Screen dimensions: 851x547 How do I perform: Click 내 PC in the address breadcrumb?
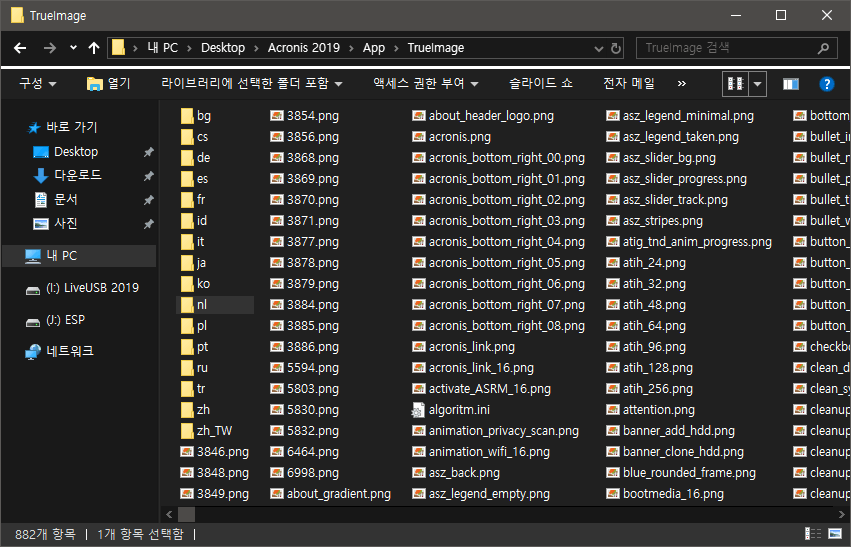pos(163,48)
